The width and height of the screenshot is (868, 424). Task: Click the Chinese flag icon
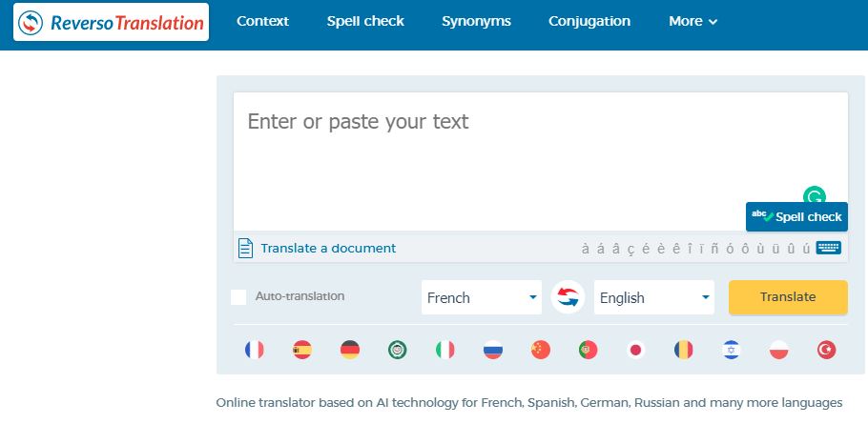(x=541, y=350)
